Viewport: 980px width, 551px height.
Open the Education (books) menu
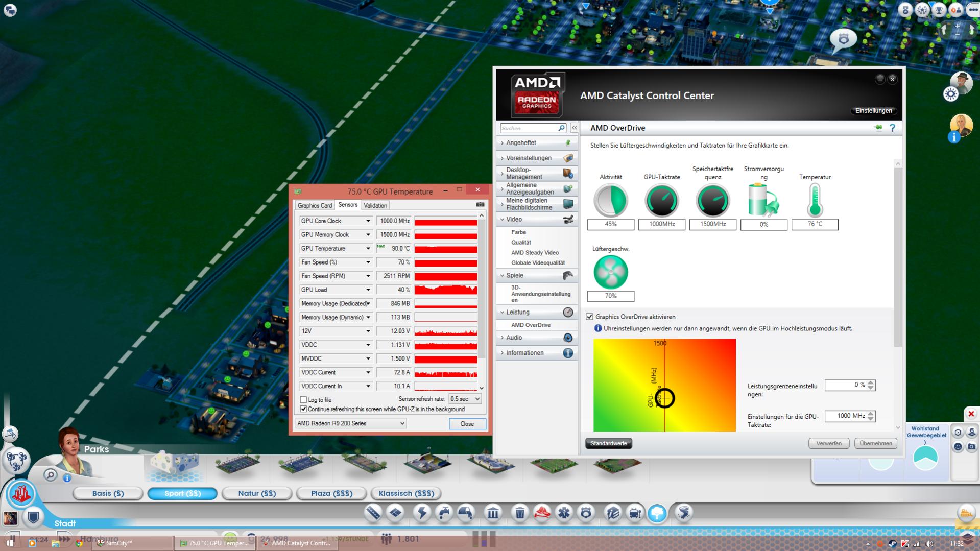click(x=613, y=512)
